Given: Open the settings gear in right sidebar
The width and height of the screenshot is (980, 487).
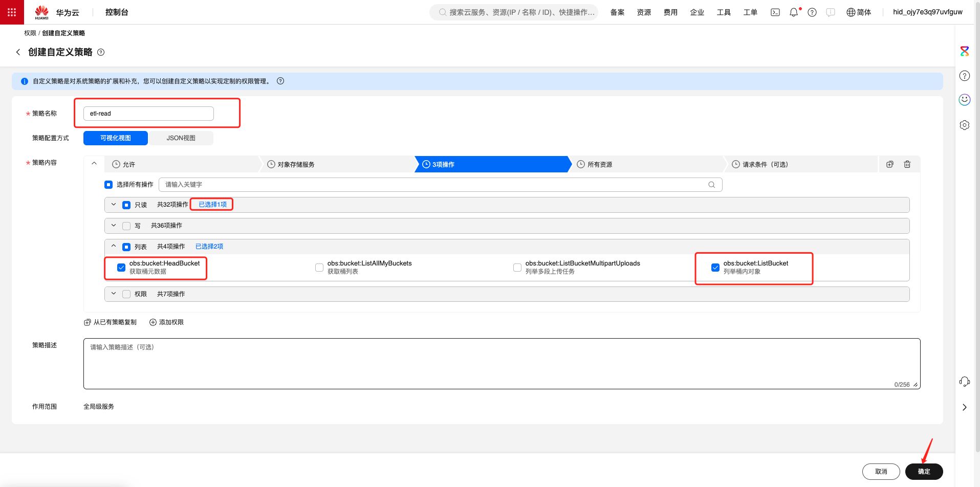Looking at the screenshot, I should click(965, 125).
